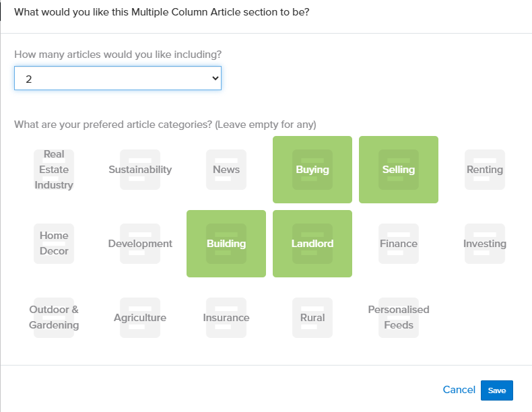Select the Sustainability category tile

point(140,170)
